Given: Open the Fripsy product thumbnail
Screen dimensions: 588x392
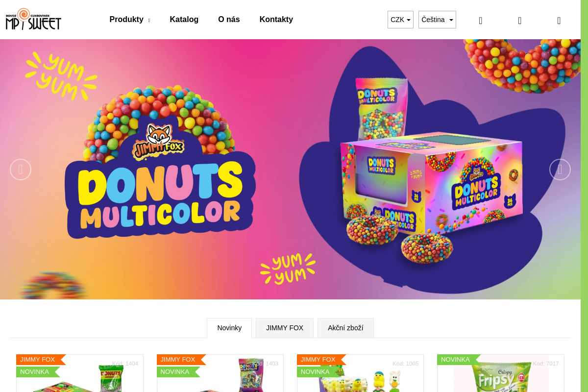Looking at the screenshot, I should 500,373.
